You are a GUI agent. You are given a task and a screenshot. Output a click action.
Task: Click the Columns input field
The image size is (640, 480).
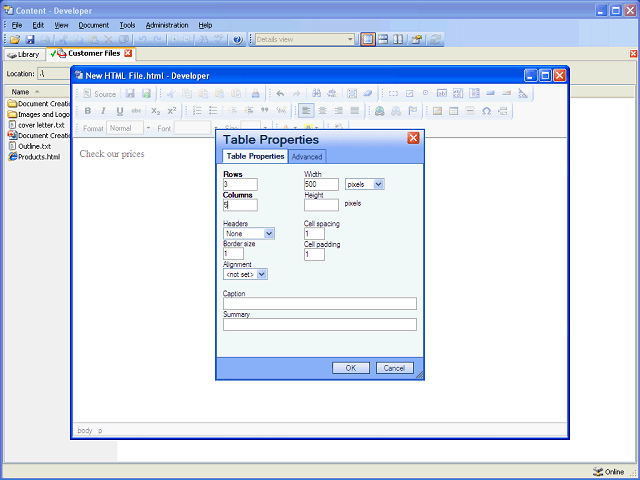pyautogui.click(x=240, y=205)
